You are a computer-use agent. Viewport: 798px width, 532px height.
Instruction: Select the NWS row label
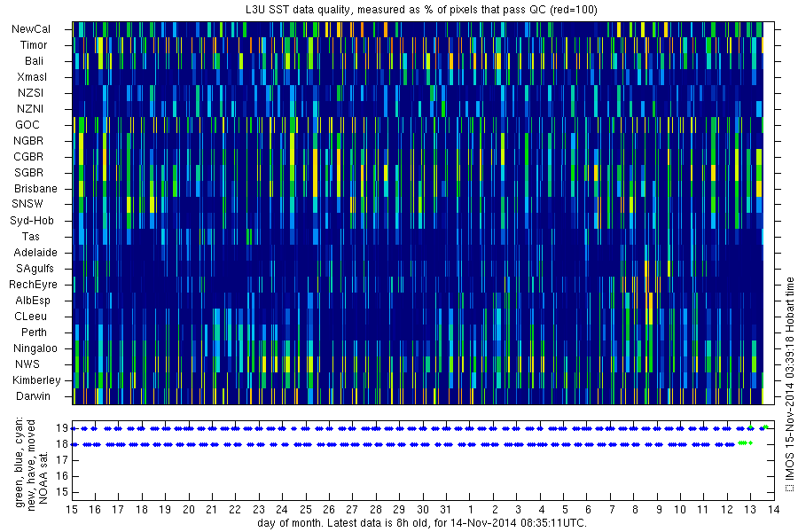coord(27,364)
